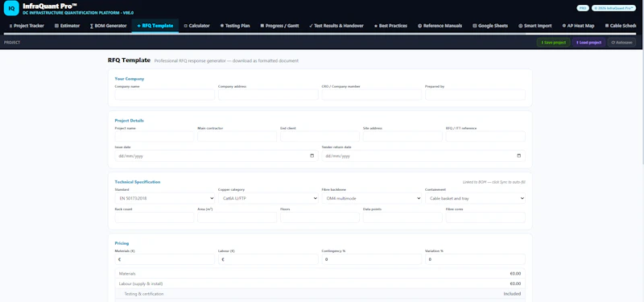Image resolution: width=644 pixels, height=302 pixels.
Task: Click the PRO badge
Action: click(582, 8)
